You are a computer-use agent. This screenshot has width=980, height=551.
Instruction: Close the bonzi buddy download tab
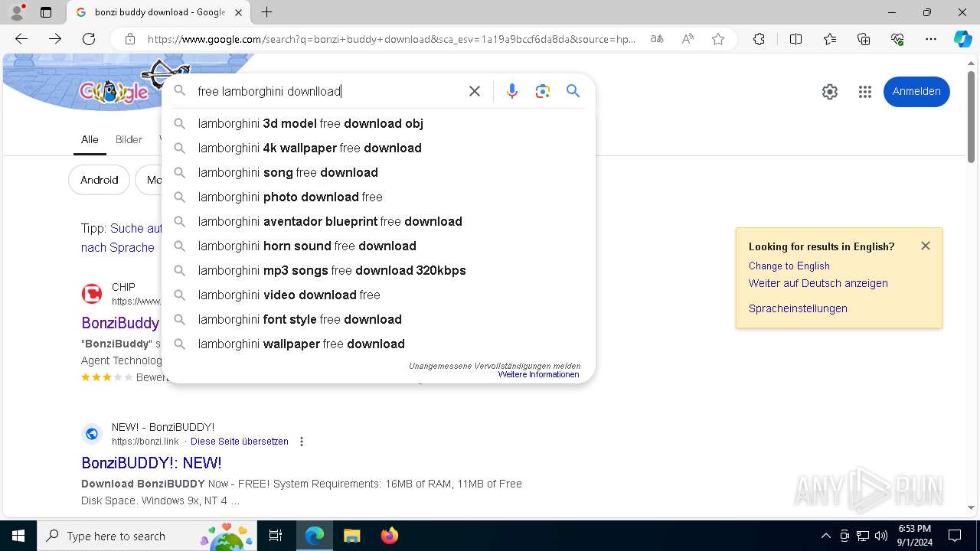click(x=238, y=12)
